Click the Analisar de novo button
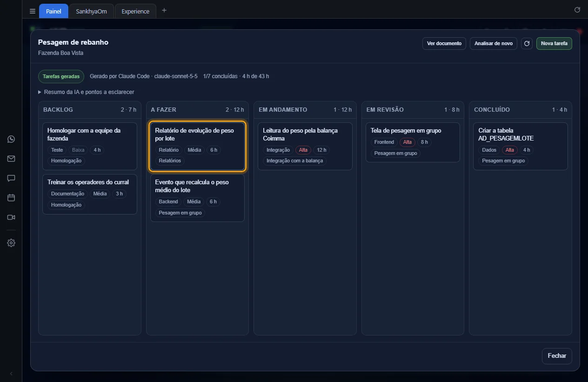588x382 pixels. click(494, 44)
